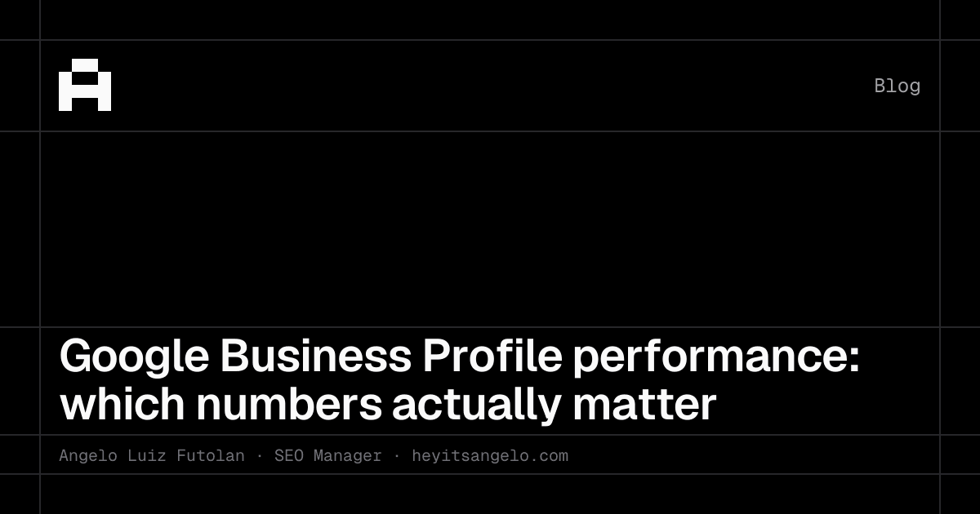The width and height of the screenshot is (980, 514).
Task: Click the word SEO in byline
Action: click(289, 456)
